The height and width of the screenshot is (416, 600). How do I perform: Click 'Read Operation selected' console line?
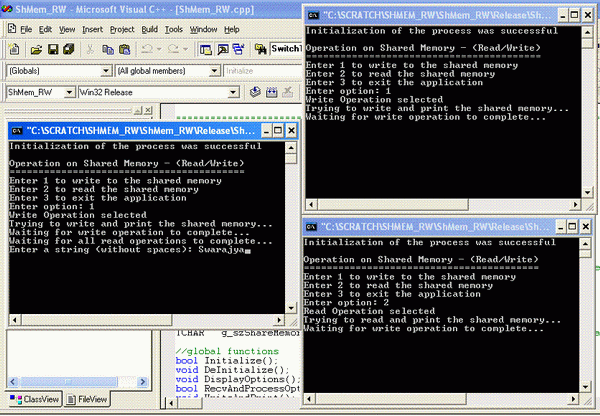pos(369,311)
